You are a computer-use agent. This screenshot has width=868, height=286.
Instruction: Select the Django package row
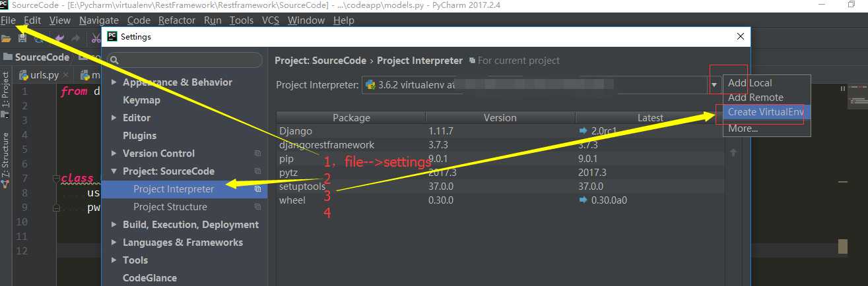coord(500,131)
